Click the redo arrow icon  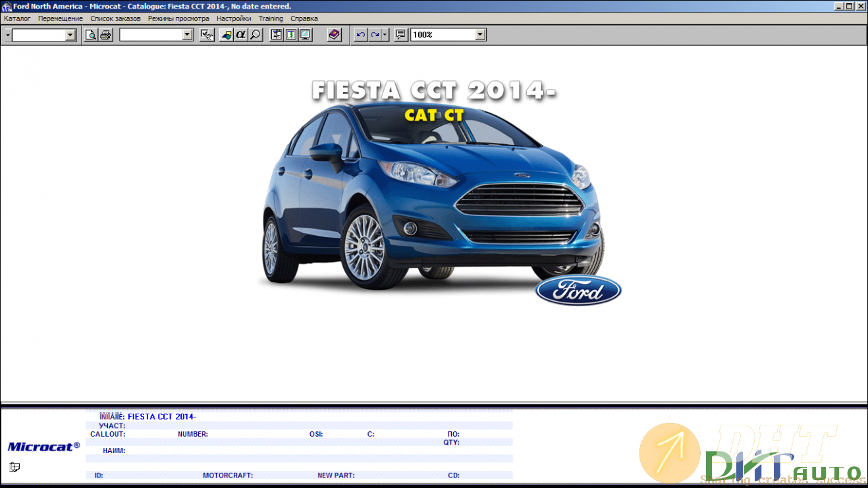(x=375, y=35)
